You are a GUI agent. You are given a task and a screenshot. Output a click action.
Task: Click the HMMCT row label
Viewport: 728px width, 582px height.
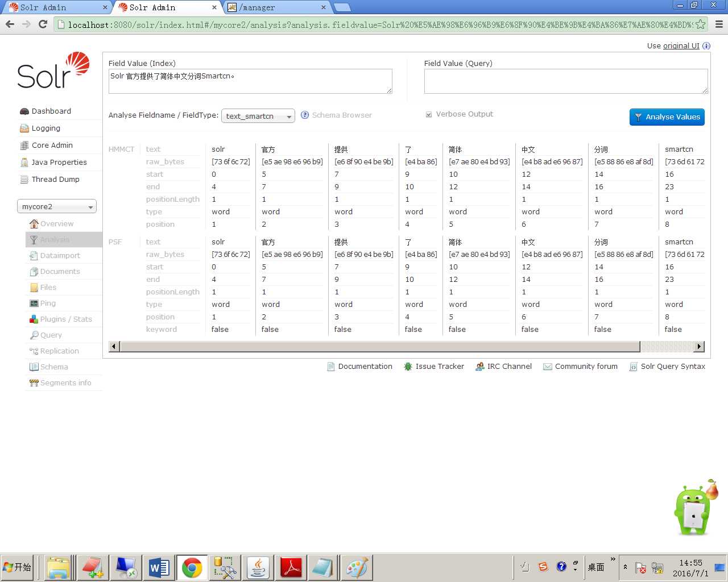[121, 149]
